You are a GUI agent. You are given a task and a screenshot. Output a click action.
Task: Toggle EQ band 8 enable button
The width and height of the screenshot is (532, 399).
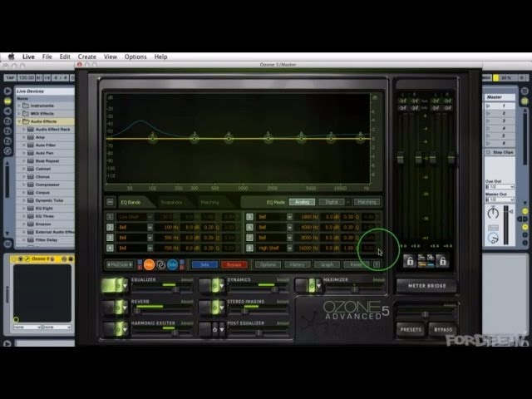(x=249, y=248)
